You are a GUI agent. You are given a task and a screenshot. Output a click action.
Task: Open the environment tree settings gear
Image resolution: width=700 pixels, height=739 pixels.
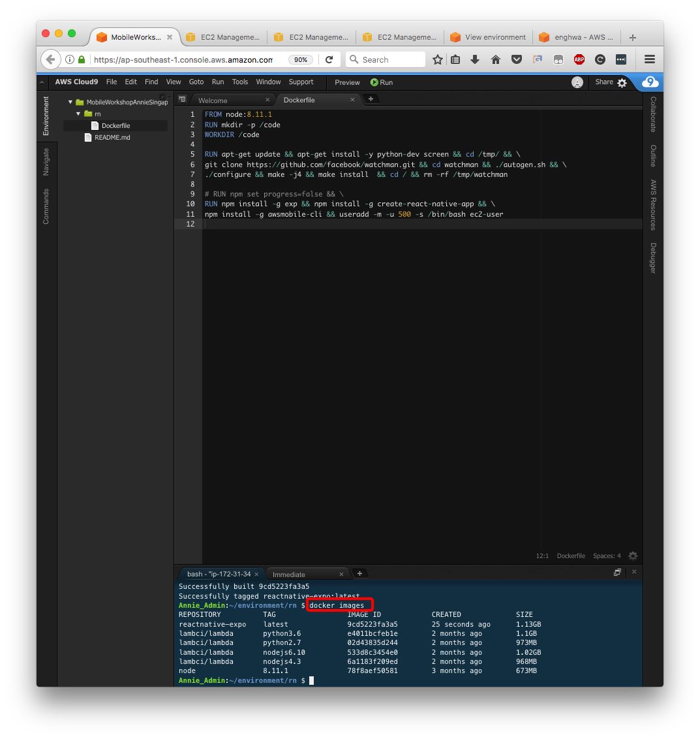(163, 97)
